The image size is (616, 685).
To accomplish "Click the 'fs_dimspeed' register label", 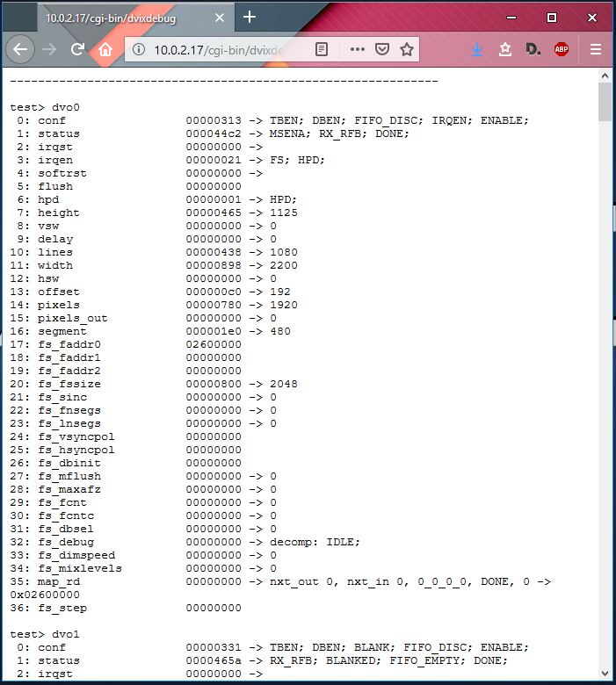I will click(x=76, y=556).
